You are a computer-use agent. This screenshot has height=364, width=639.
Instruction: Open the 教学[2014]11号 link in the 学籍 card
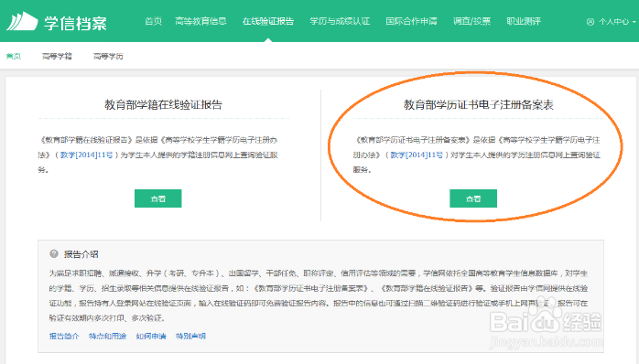click(x=86, y=155)
